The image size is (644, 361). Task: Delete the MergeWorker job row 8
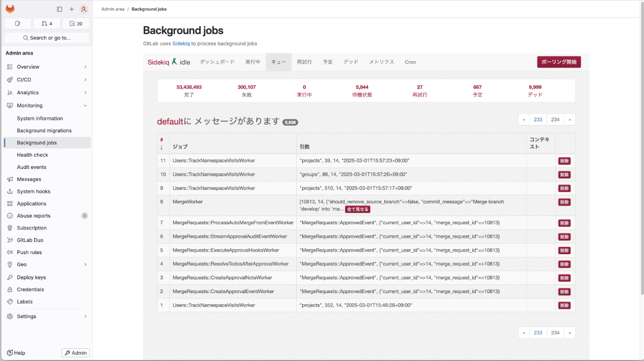click(564, 203)
